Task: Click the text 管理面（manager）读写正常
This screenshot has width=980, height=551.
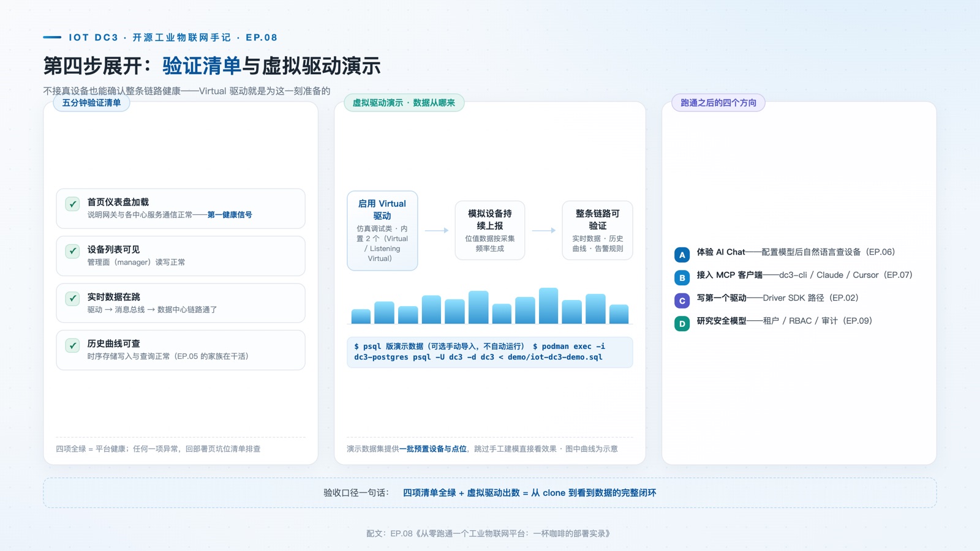Action: coord(136,262)
